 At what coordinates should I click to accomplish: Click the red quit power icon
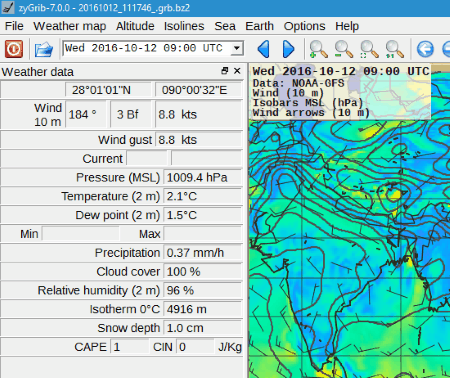click(x=14, y=49)
